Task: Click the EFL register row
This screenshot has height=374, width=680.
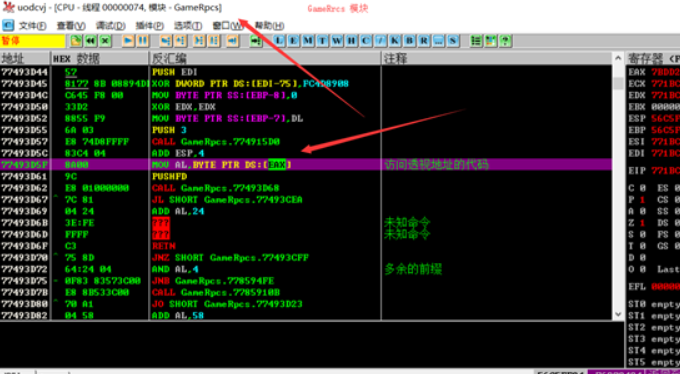Action: (x=654, y=287)
